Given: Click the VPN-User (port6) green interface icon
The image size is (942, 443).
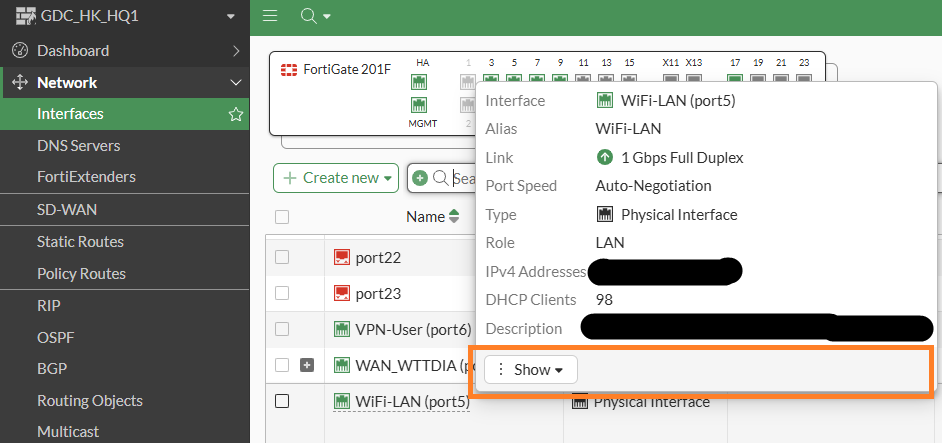Looking at the screenshot, I should (x=342, y=329).
